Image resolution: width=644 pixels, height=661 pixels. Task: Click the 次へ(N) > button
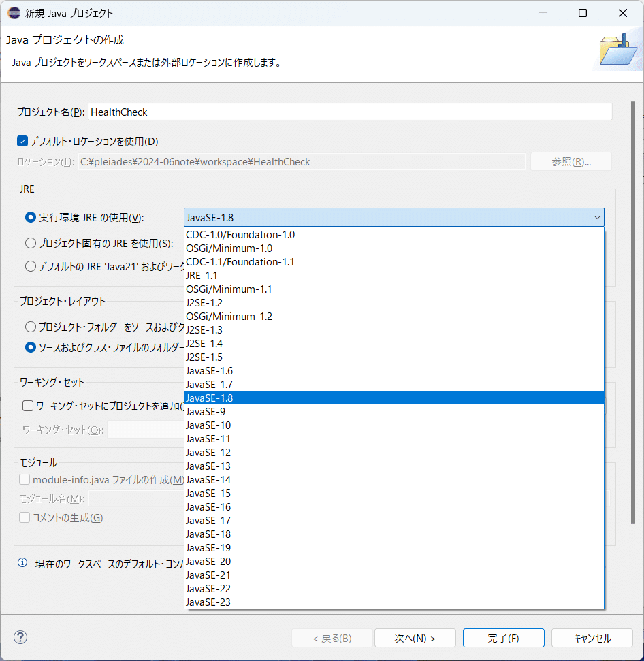pos(415,638)
